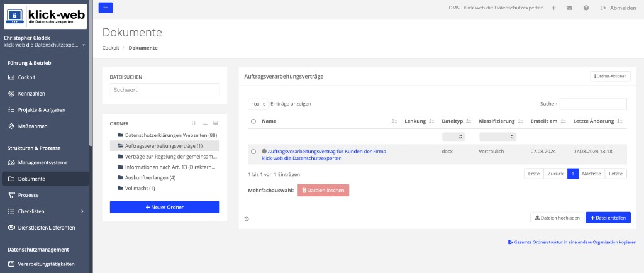This screenshot has height=273, width=644.
Task: Sort by the Lenkung column icon
Action: 431,121
